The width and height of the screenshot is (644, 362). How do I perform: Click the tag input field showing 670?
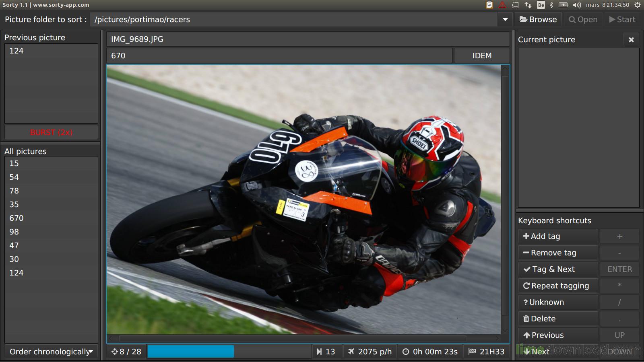[x=279, y=56]
